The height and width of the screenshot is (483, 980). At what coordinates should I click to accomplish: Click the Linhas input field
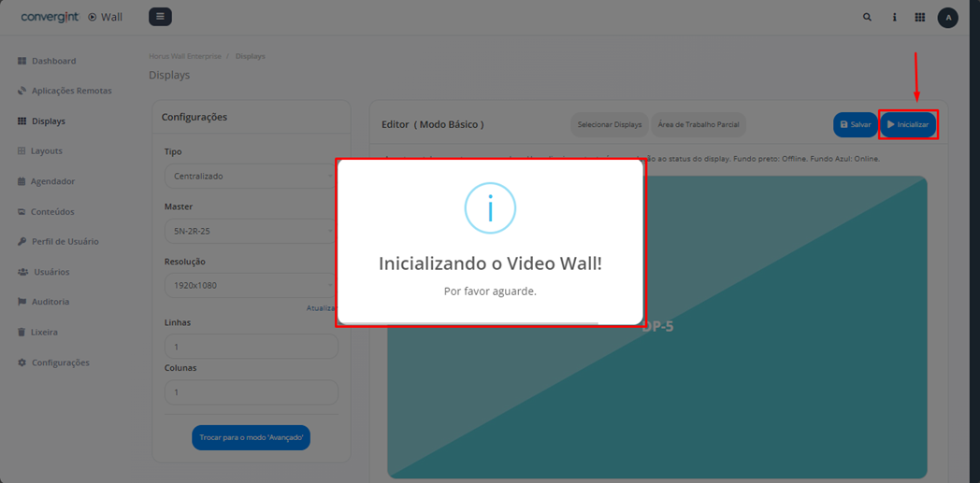click(x=251, y=347)
